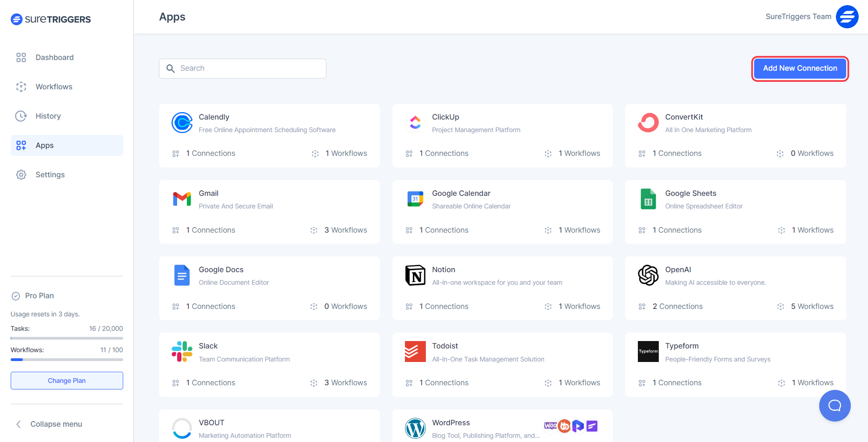Click the Typeform app title
The image size is (868, 442).
tap(682, 346)
